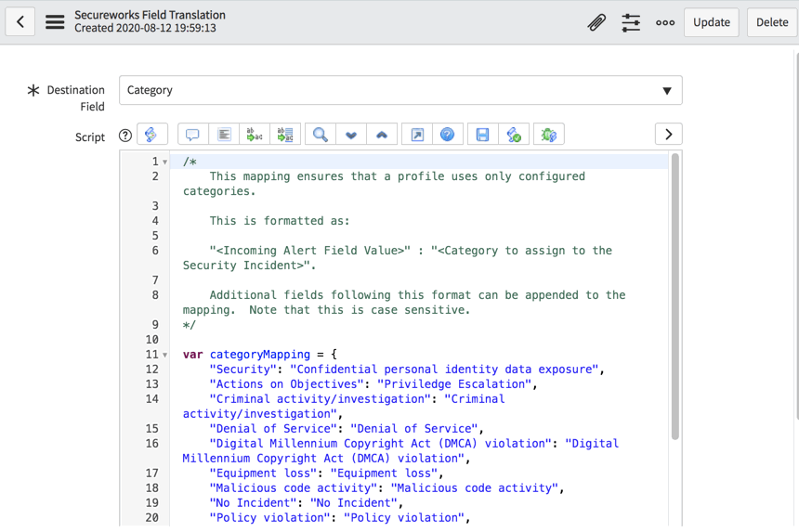Viewport: 799px width, 532px height.
Task: Click the script editor vertical scrollbar
Action: tap(675, 296)
